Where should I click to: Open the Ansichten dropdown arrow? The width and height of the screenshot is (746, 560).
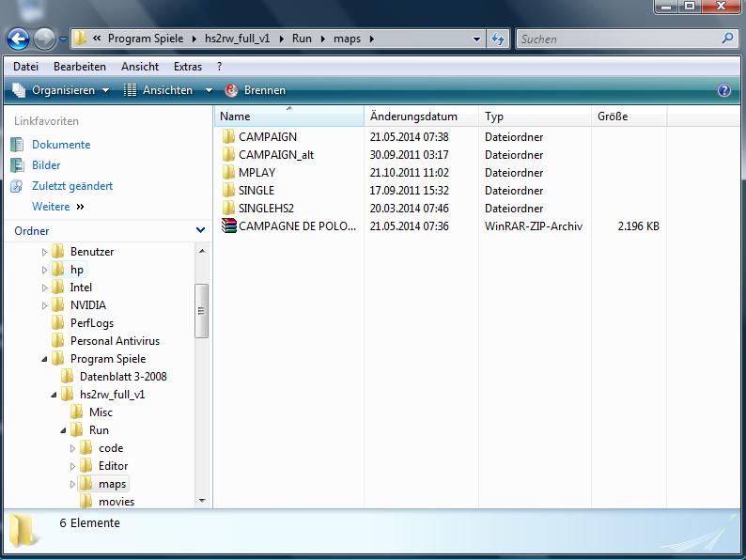209,90
